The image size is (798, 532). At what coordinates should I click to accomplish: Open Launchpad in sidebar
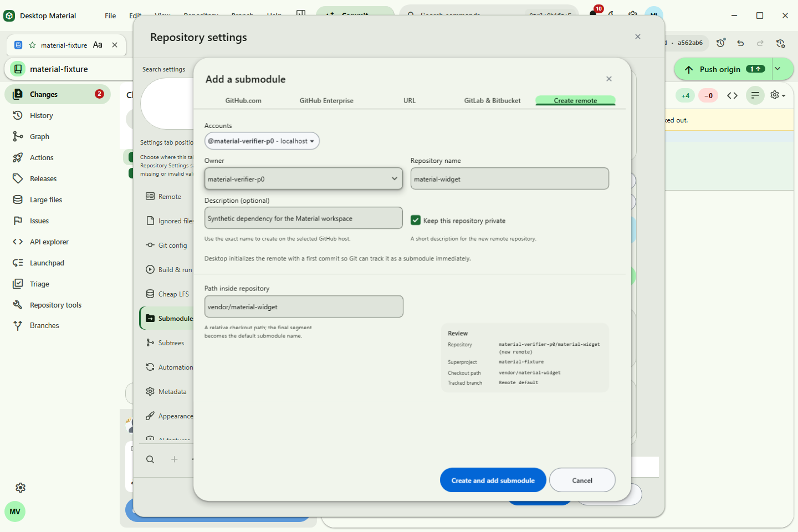[58, 263]
